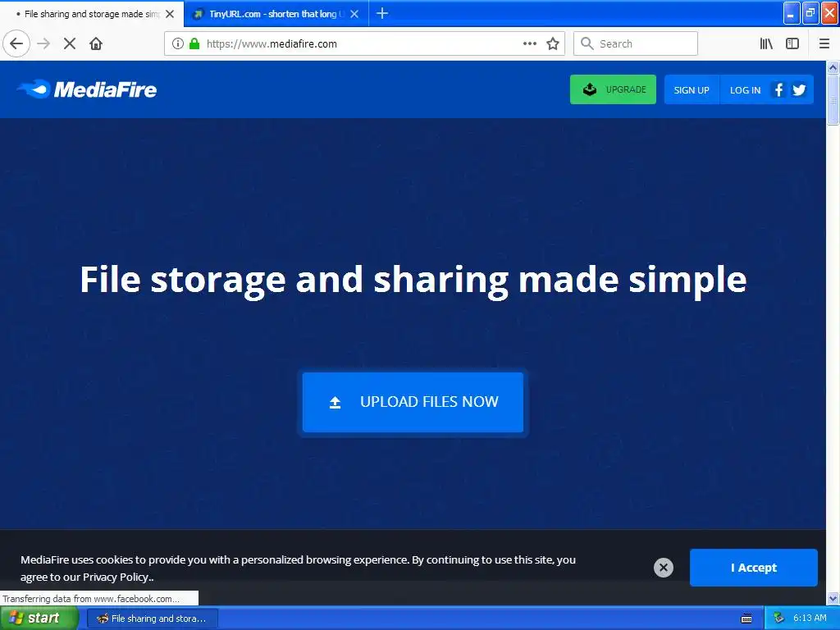
Task: Toggle the sidebar view icon
Action: click(792, 43)
